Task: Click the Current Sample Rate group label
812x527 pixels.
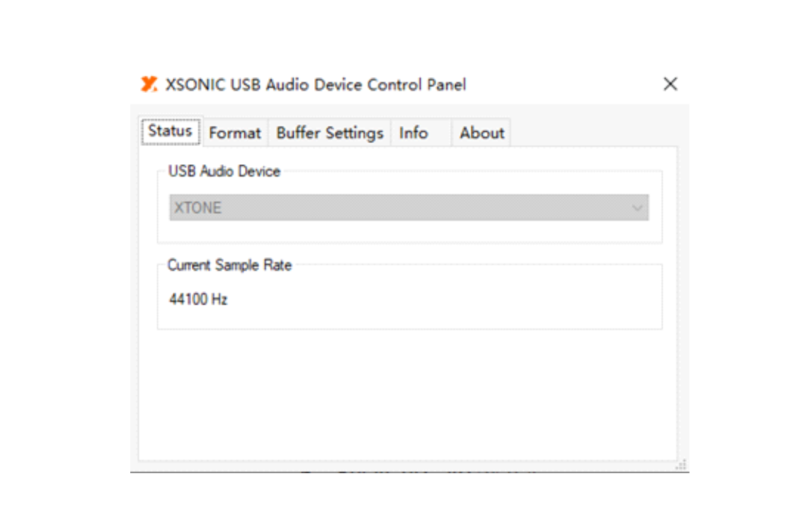Action: pyautogui.click(x=229, y=265)
